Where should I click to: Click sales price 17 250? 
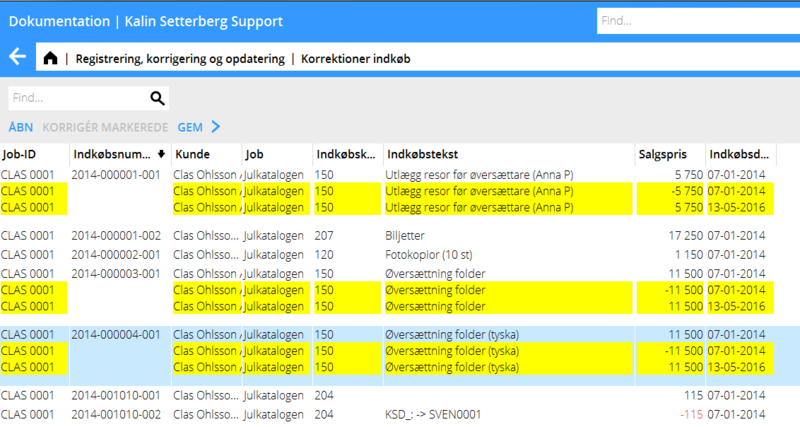click(686, 236)
